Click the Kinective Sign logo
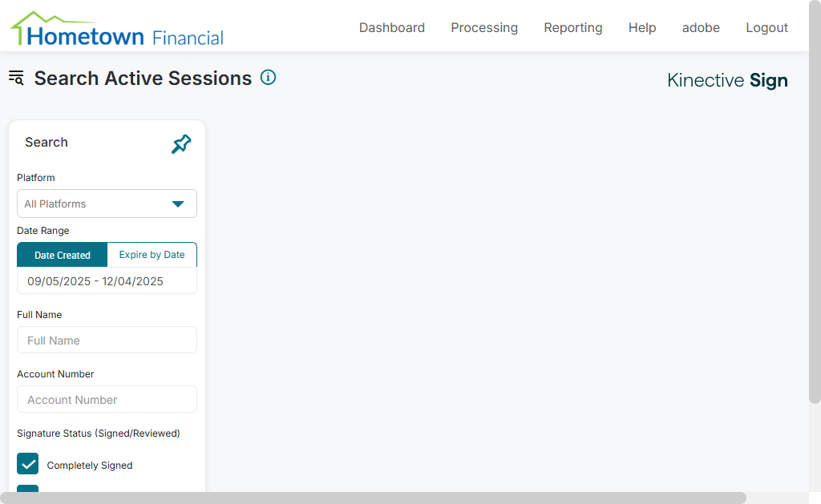Image resolution: width=821 pixels, height=504 pixels. click(727, 80)
